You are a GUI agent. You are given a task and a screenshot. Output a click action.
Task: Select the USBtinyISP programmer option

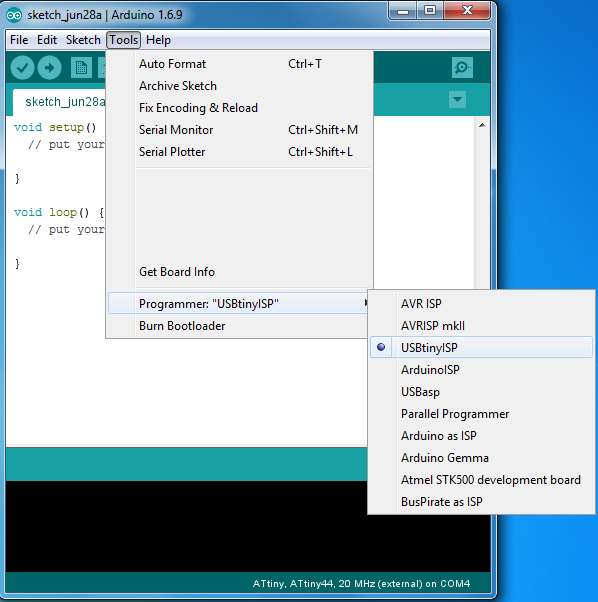[x=481, y=347]
